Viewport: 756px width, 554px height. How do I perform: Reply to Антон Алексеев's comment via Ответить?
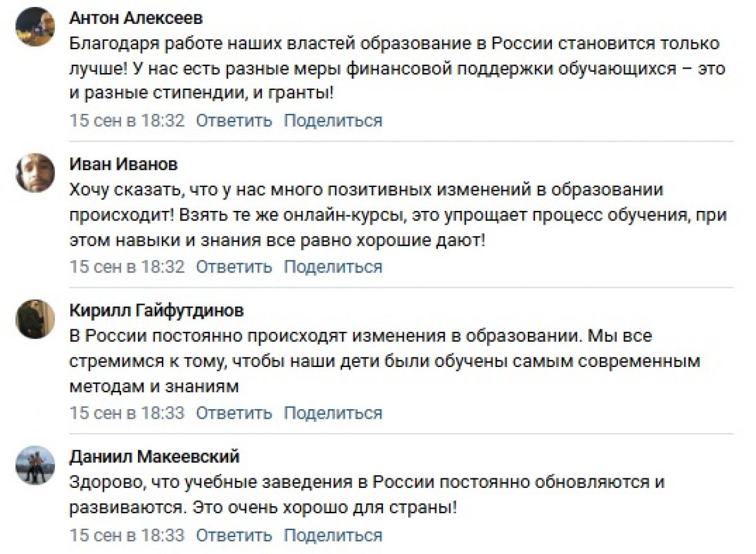234,120
